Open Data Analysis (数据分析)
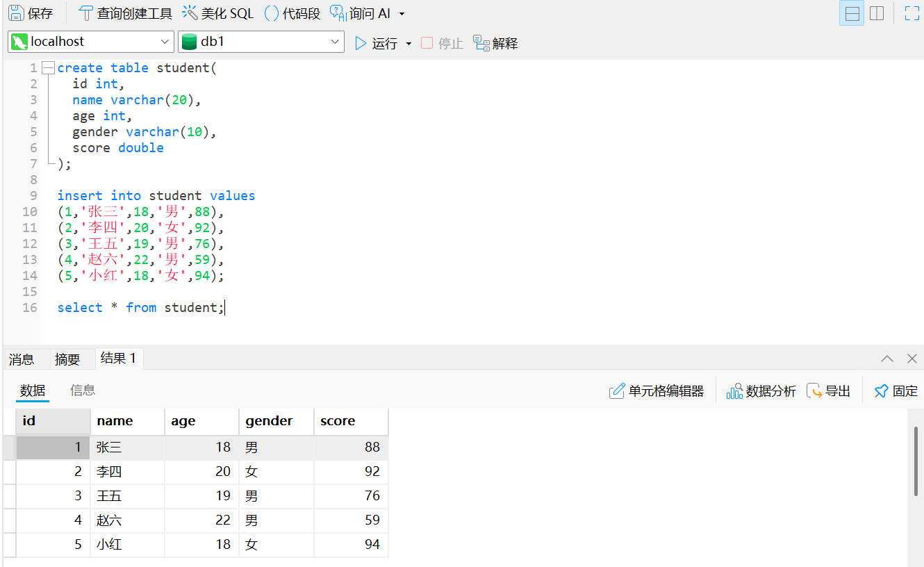The height and width of the screenshot is (567, 924). pyautogui.click(x=761, y=391)
